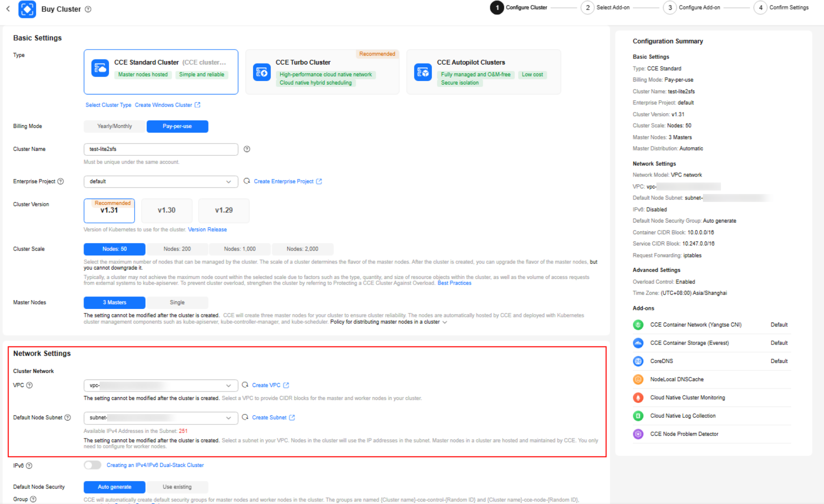Open the help icon beside Buy Cluster

pos(88,9)
